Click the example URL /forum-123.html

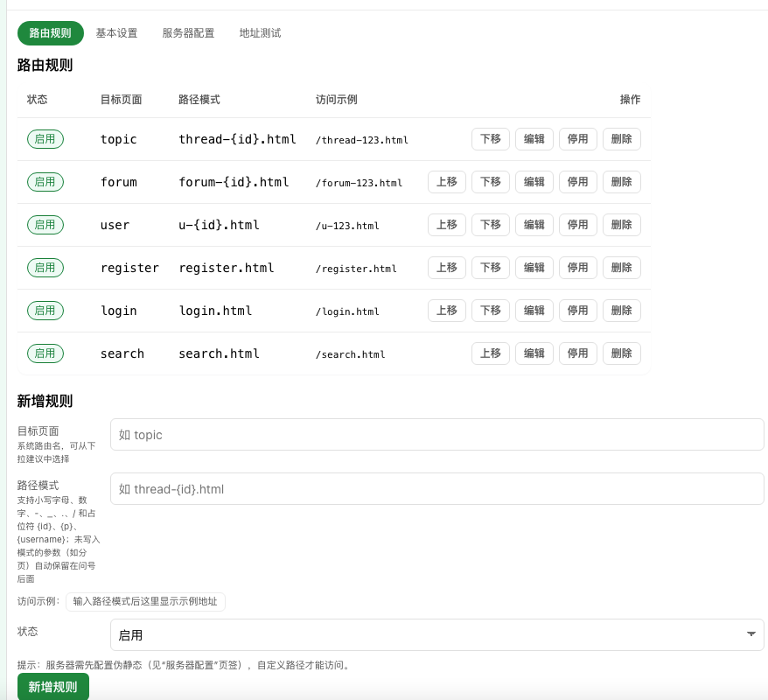pos(359,183)
